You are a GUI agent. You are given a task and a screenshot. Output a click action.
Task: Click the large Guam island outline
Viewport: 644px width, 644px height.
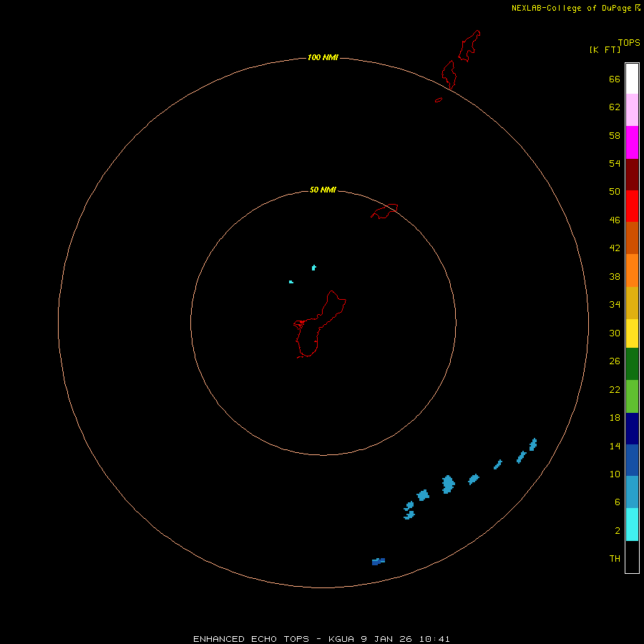(320, 324)
